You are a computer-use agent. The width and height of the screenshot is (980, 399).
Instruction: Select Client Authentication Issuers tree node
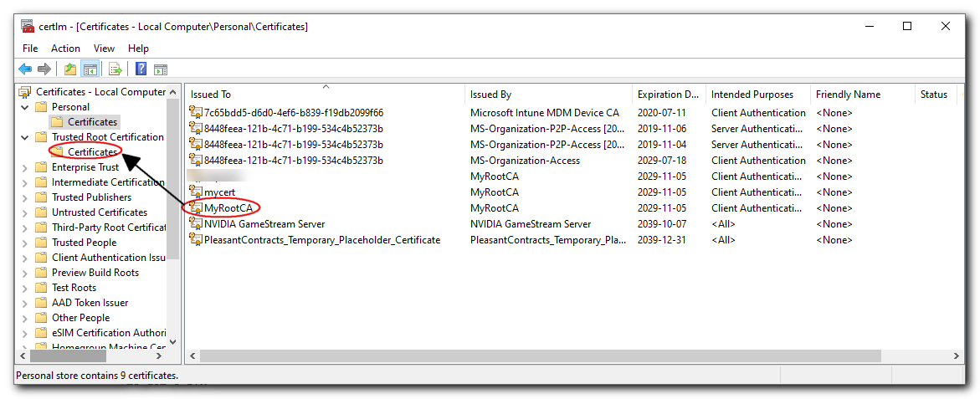[108, 258]
